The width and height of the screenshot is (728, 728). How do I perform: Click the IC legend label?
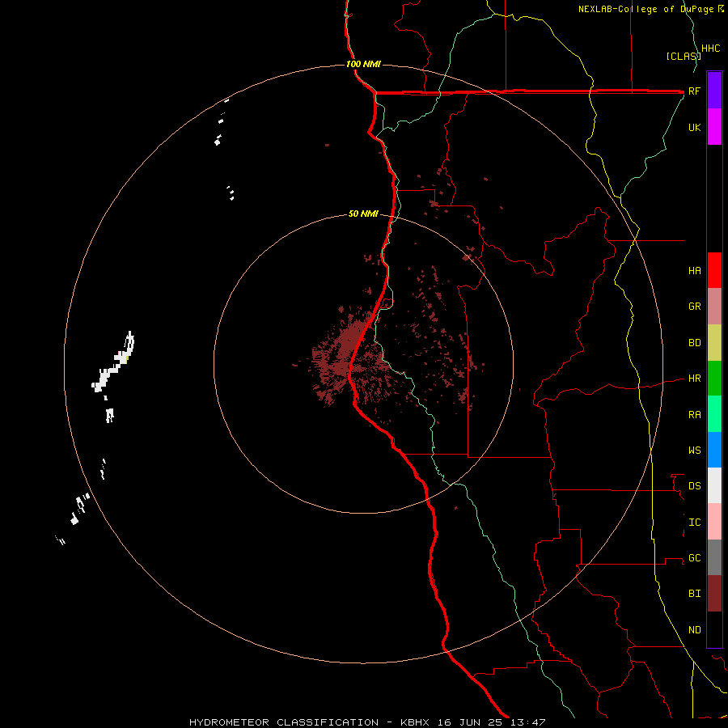694,523
